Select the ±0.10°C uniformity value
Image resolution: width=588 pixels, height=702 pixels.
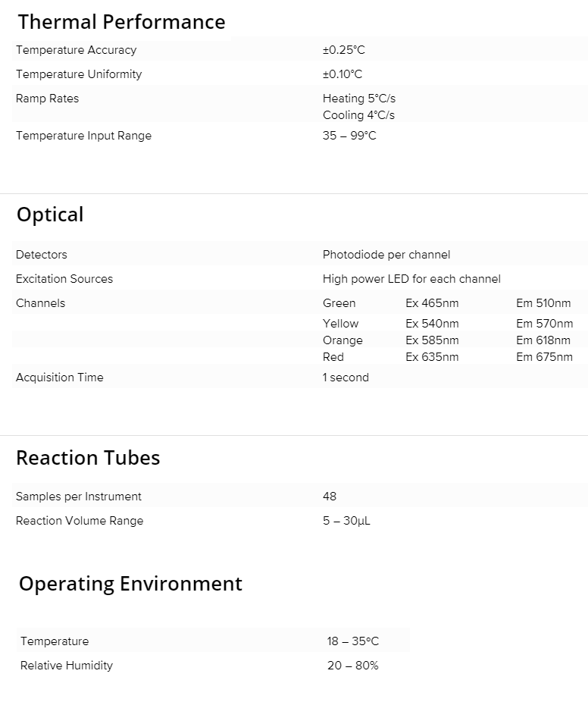[x=342, y=74]
